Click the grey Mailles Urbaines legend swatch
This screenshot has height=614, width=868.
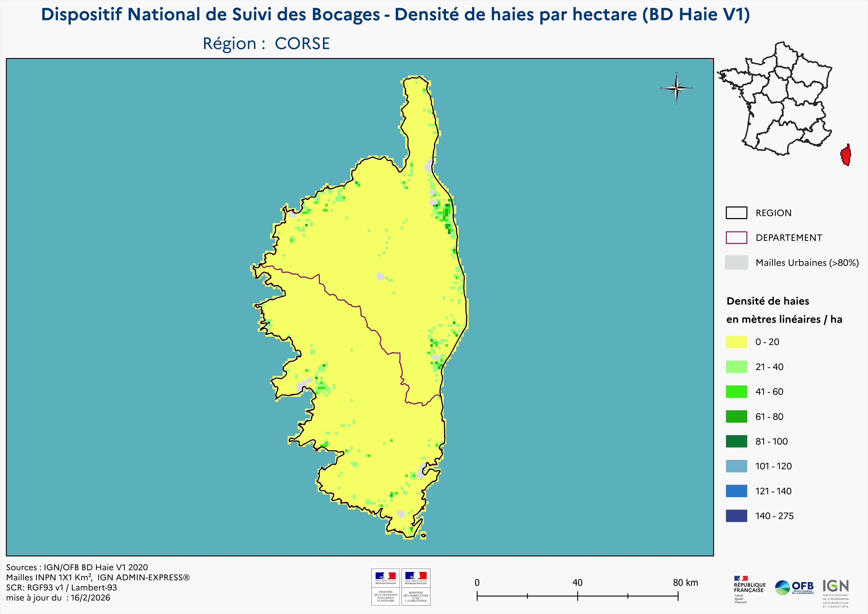pos(736,262)
